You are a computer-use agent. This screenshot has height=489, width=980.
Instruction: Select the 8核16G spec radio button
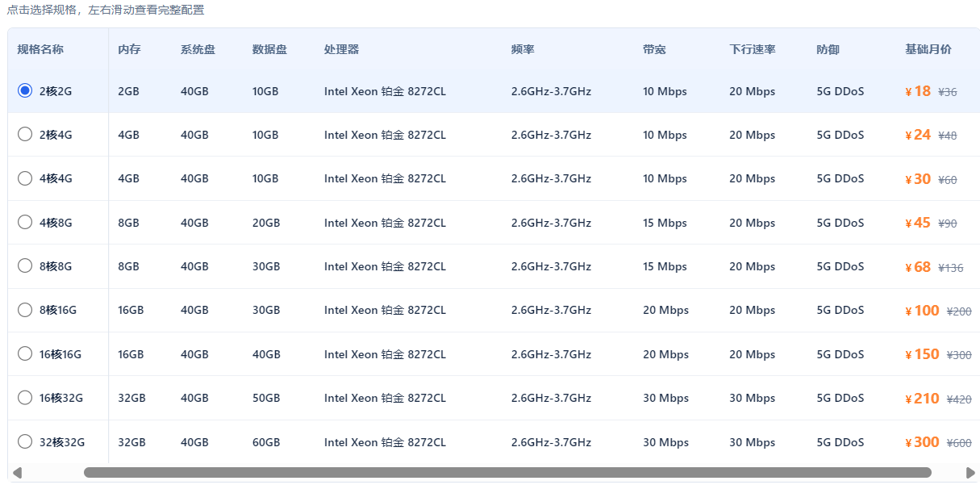25,310
